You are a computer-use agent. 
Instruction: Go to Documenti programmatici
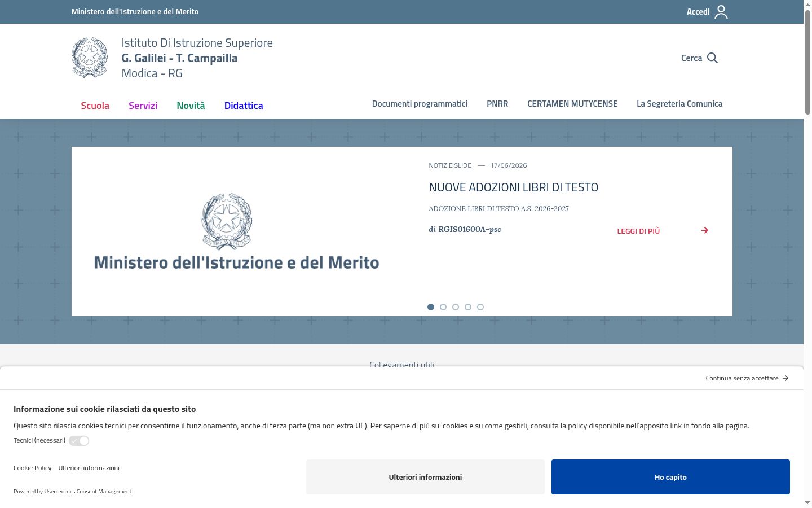point(420,104)
